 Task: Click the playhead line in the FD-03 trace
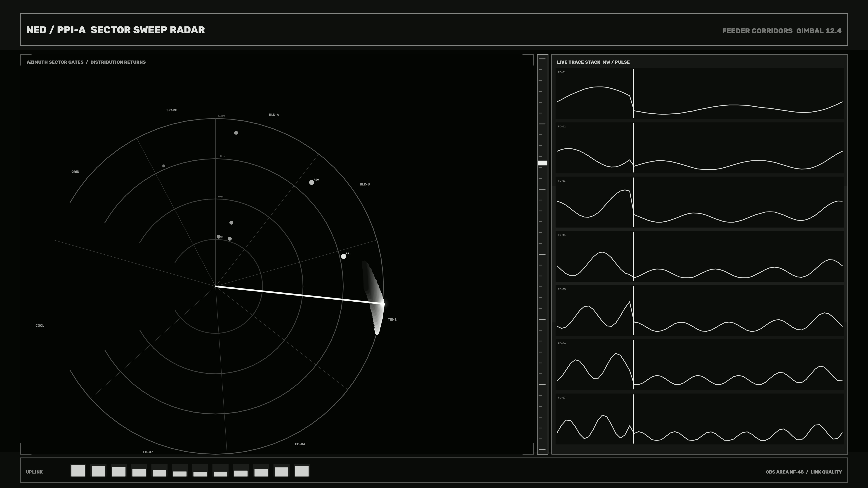(633, 202)
